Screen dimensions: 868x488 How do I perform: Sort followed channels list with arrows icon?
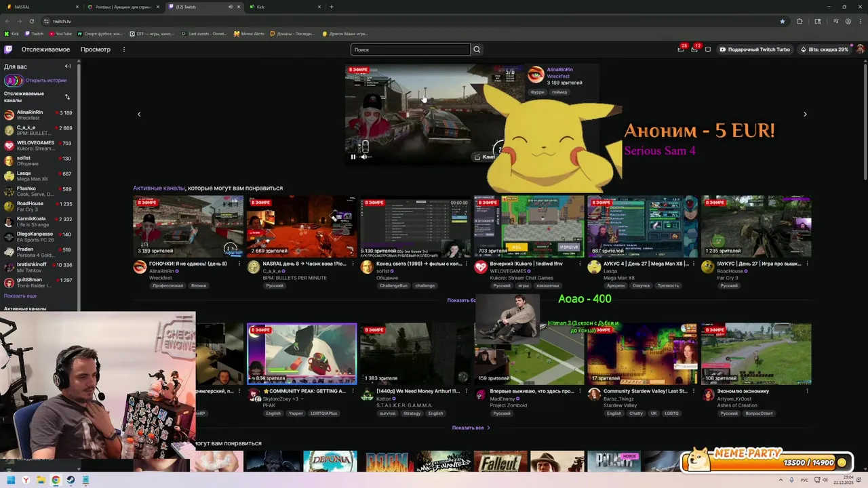[67, 97]
